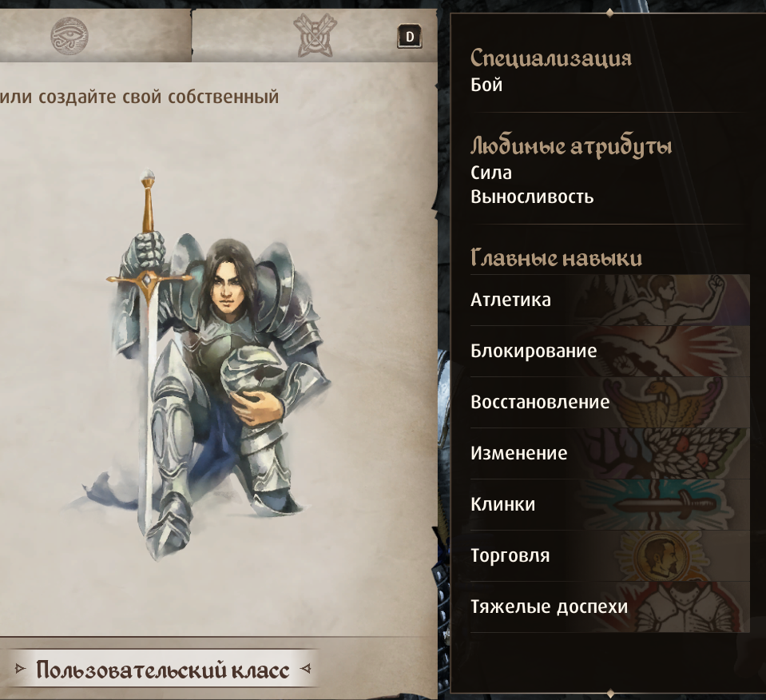Open the Eye of Horus magic tab
This screenshot has height=700, width=766.
69,36
